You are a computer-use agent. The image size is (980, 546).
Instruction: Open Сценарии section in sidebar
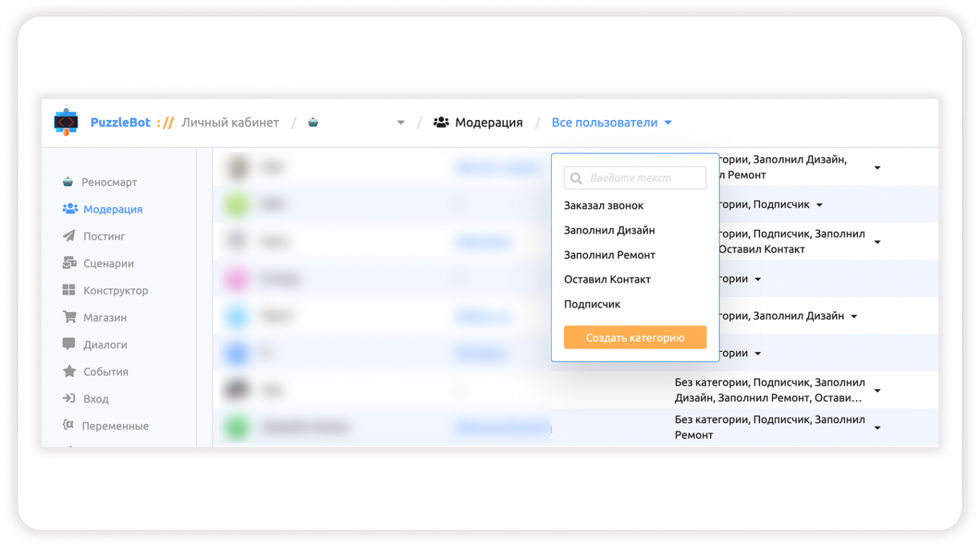point(108,263)
